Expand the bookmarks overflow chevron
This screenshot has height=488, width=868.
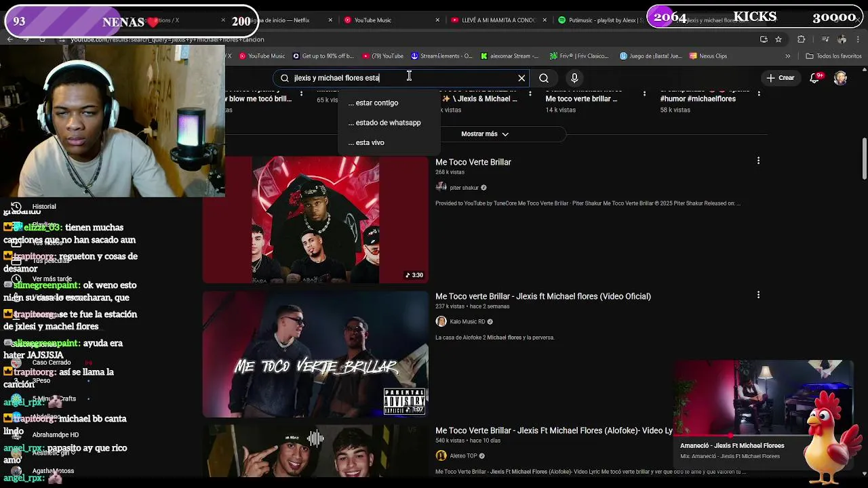[787, 56]
